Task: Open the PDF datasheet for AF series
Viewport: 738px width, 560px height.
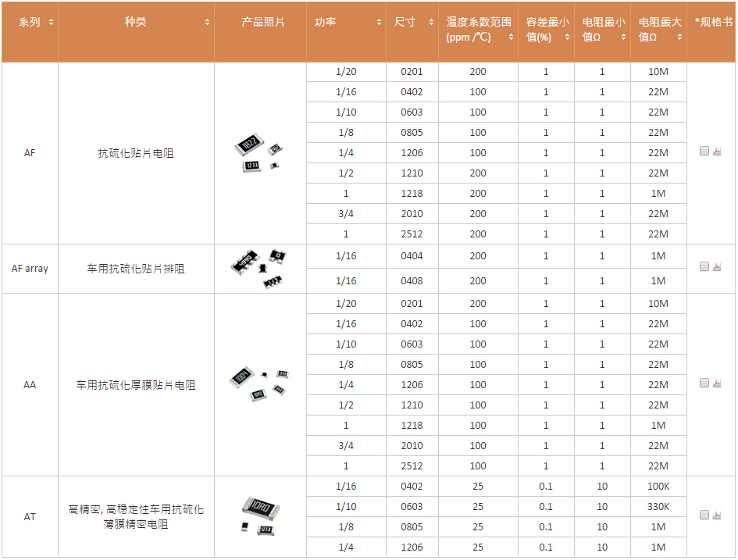Action: [x=717, y=152]
